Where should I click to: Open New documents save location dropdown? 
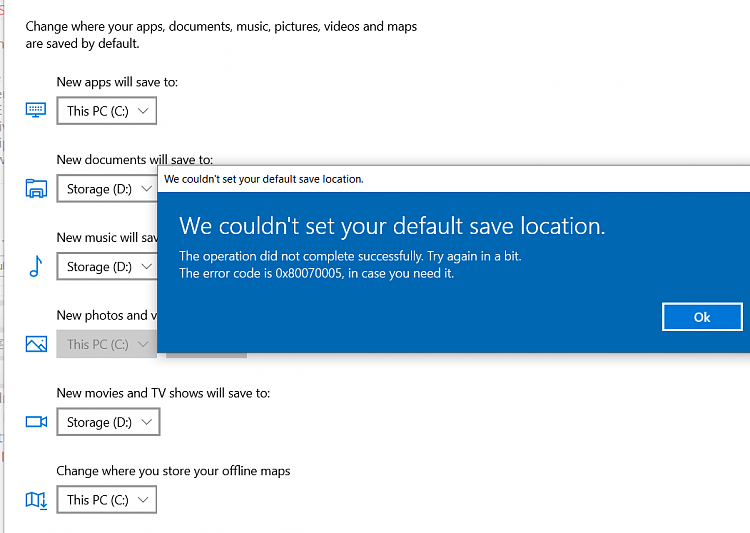[107, 189]
